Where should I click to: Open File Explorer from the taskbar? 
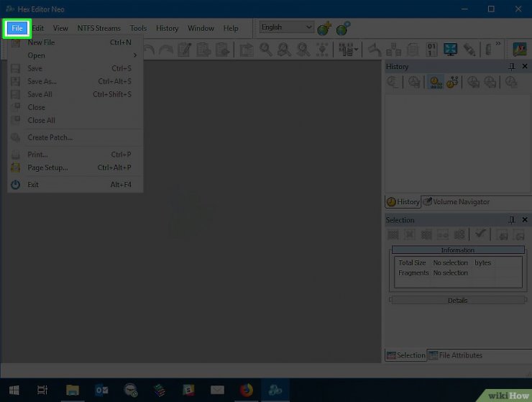click(x=73, y=390)
